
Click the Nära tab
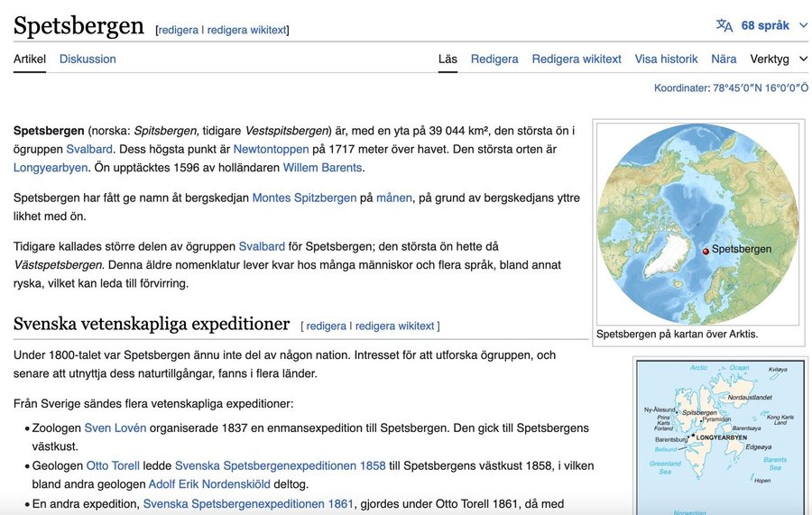tap(724, 59)
